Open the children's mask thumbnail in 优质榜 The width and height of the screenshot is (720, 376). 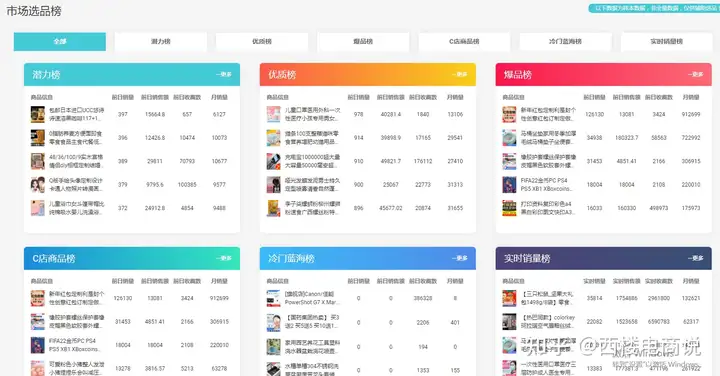pos(274,114)
